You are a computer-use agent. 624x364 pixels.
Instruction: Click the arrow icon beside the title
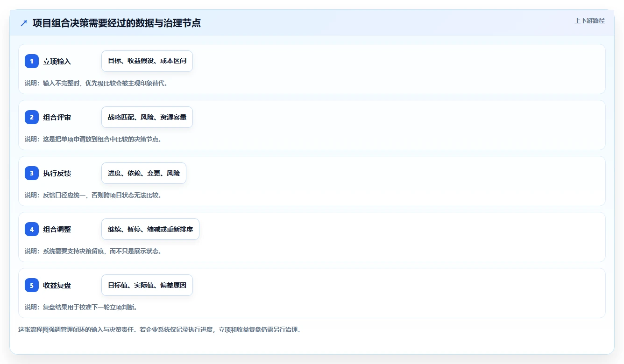24,23
